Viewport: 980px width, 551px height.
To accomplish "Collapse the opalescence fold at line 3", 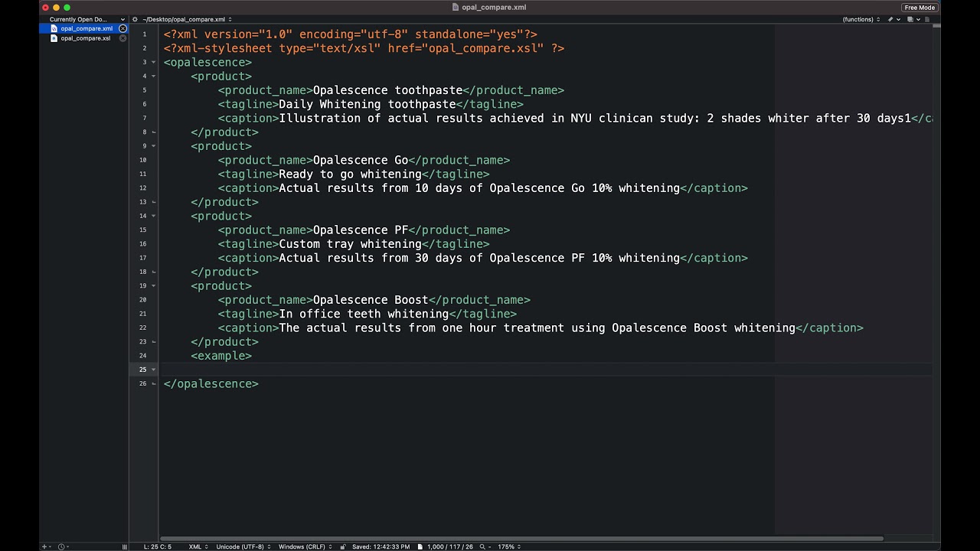I will click(153, 63).
